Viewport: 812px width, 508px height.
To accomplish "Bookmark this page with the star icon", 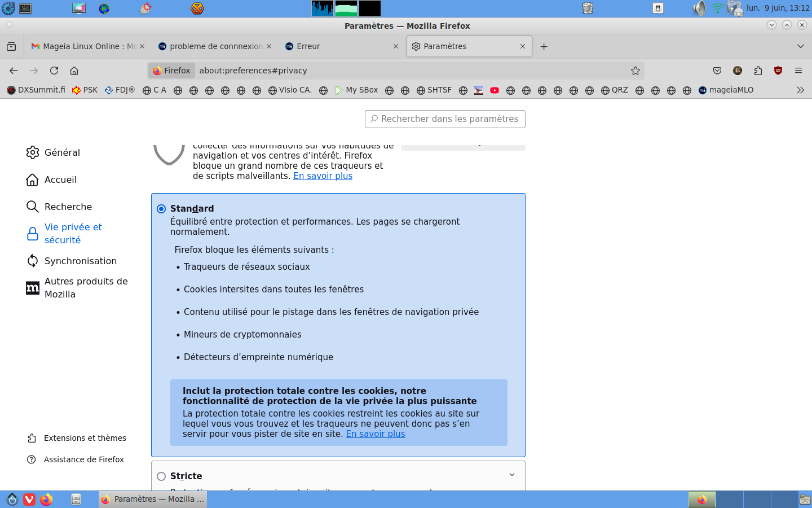I will pyautogui.click(x=636, y=71).
